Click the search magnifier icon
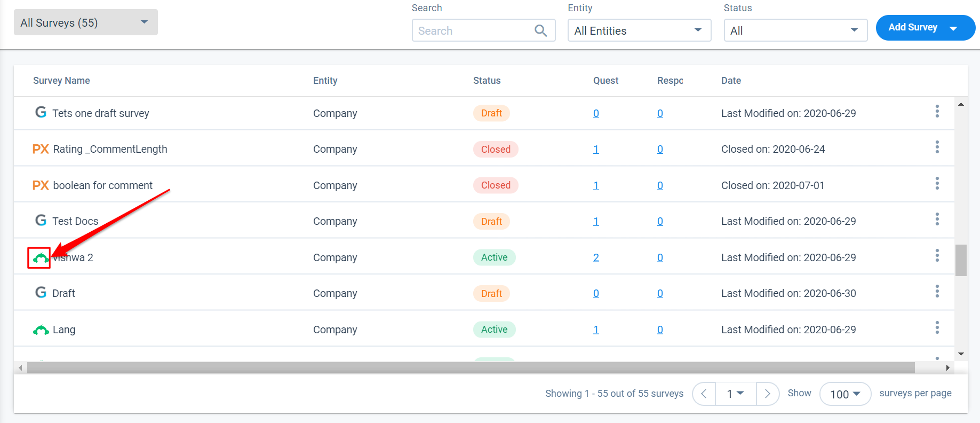The image size is (980, 423). (x=541, y=30)
